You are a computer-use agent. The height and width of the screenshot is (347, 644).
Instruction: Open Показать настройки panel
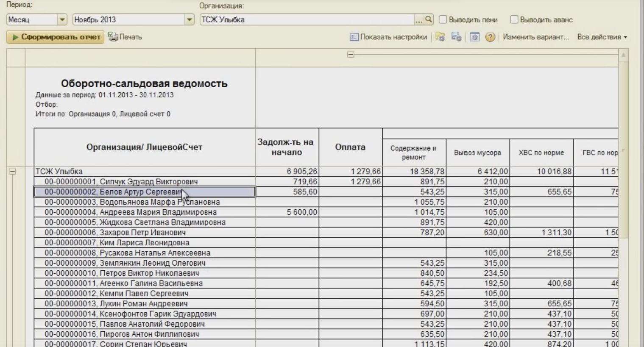click(388, 37)
